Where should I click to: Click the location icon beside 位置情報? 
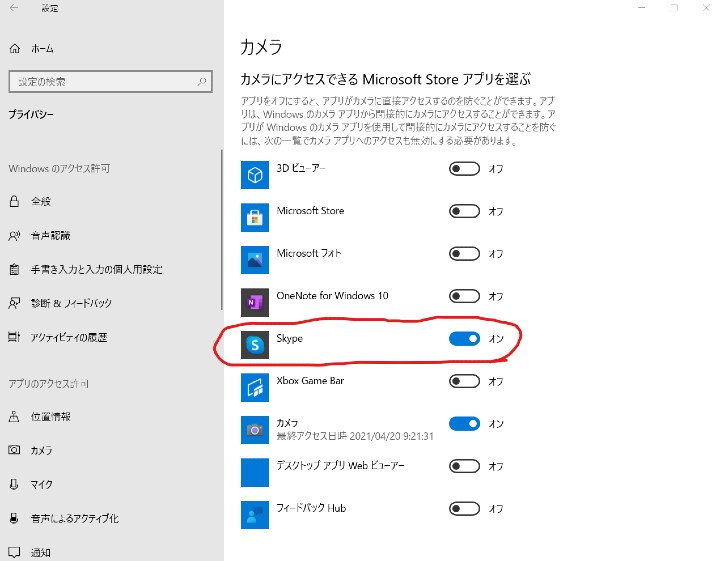14,416
